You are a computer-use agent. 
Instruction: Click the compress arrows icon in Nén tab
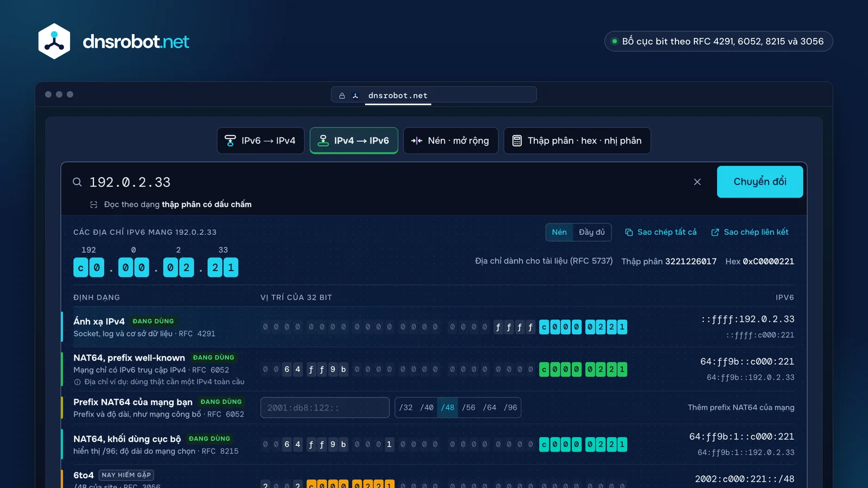pyautogui.click(x=417, y=140)
